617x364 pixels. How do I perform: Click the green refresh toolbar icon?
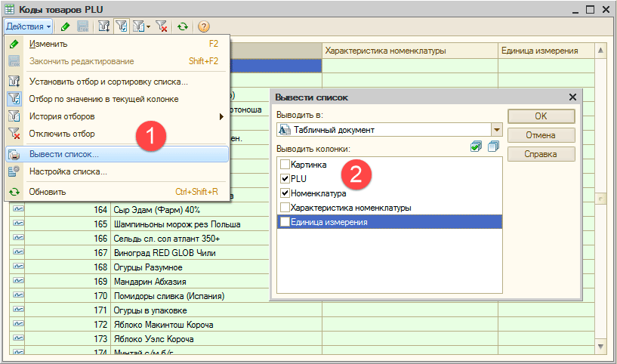[x=183, y=26]
